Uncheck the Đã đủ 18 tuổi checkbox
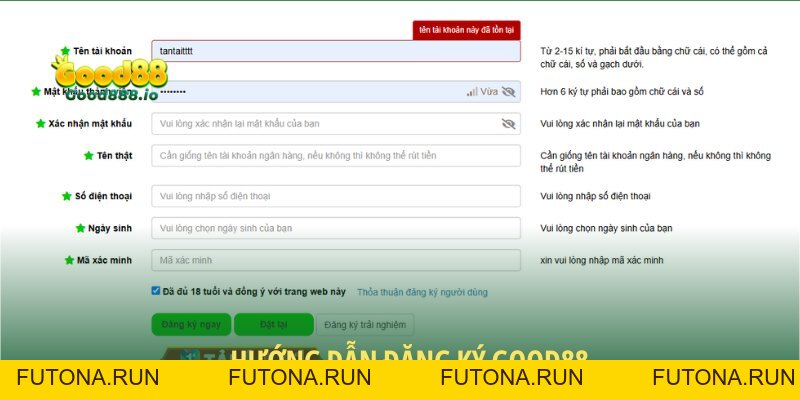This screenshot has height=400, width=800. 156,291
